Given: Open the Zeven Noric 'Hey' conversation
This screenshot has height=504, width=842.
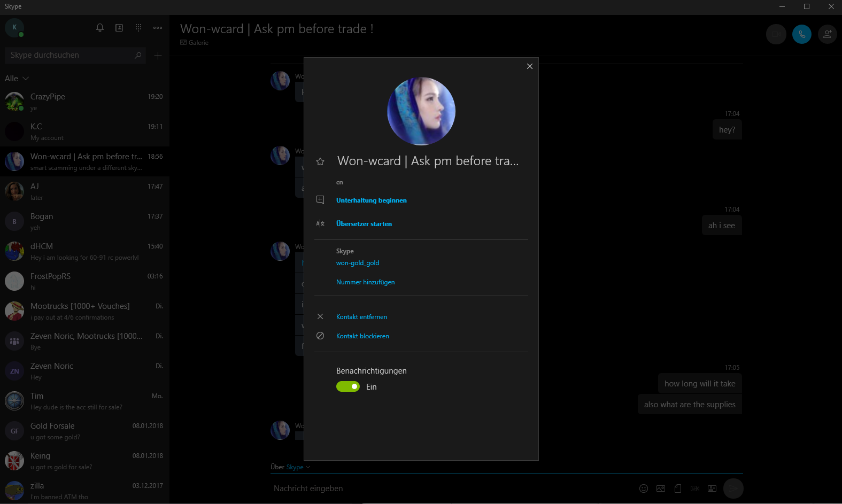Looking at the screenshot, I should pos(84,371).
